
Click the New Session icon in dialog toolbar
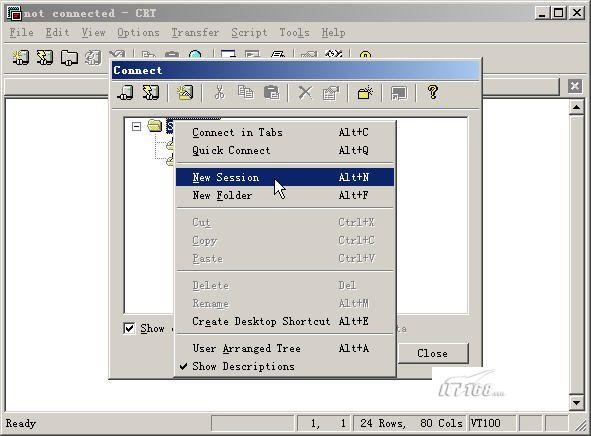point(185,92)
